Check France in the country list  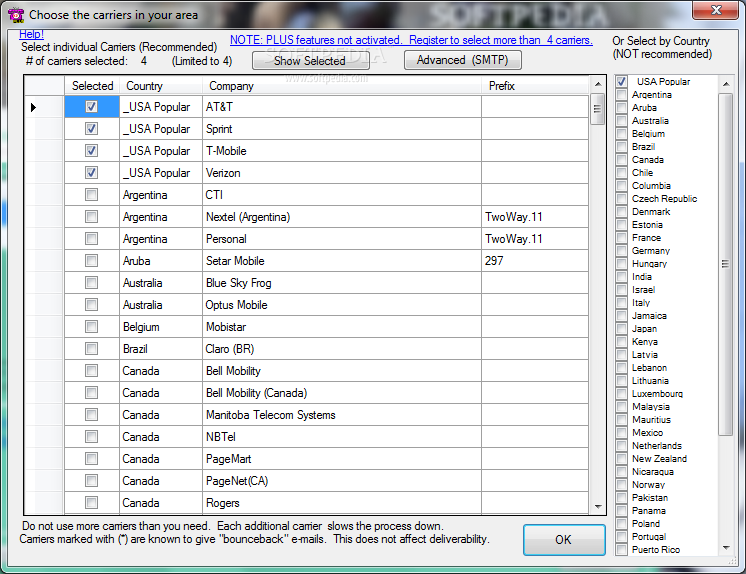click(x=621, y=238)
